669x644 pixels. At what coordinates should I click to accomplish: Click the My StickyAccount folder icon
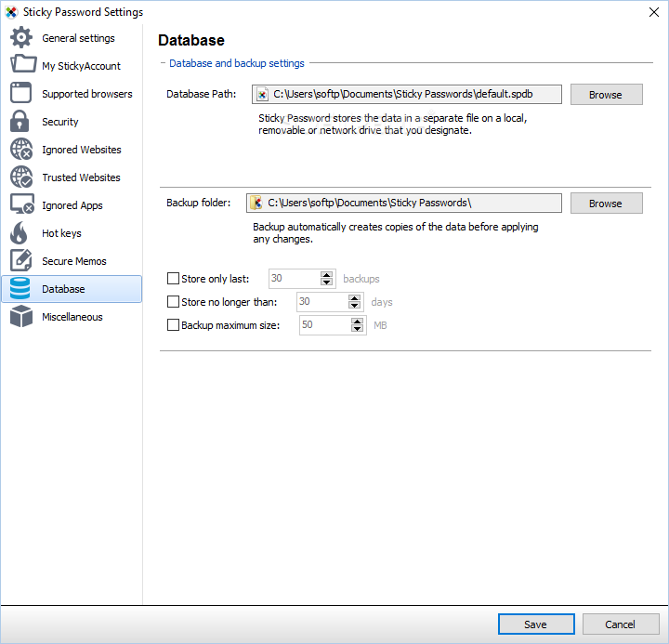pyautogui.click(x=23, y=64)
